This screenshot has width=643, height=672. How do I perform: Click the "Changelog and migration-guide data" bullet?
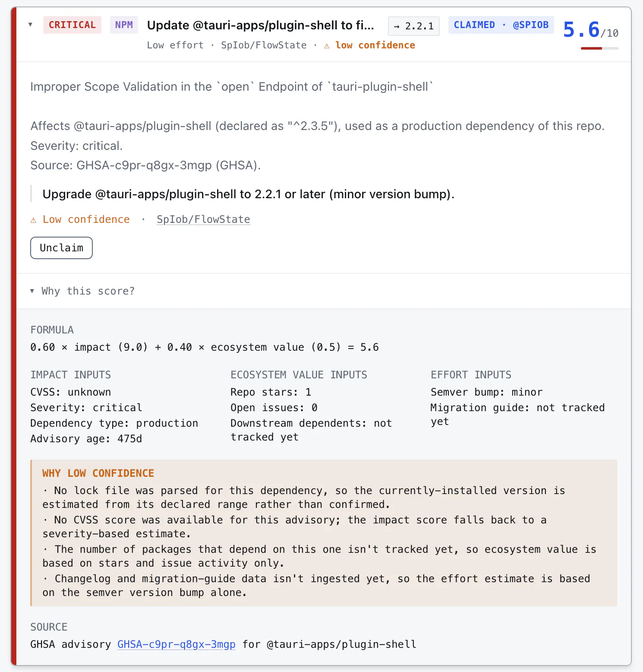pyautogui.click(x=316, y=586)
